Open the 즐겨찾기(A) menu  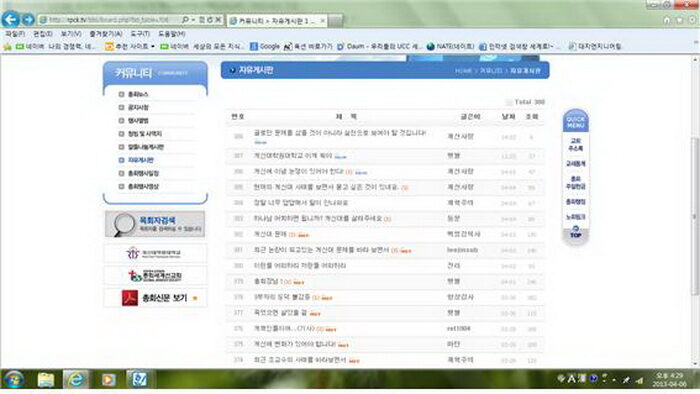click(x=106, y=34)
